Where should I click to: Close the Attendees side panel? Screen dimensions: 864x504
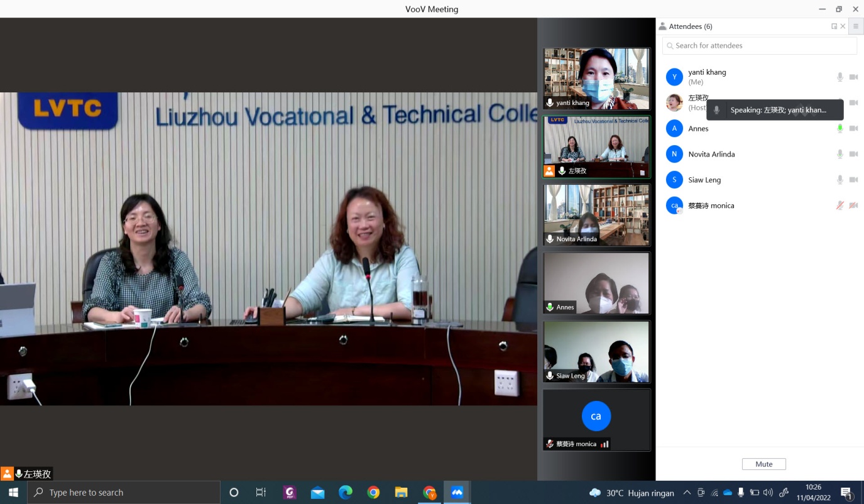pyautogui.click(x=843, y=26)
